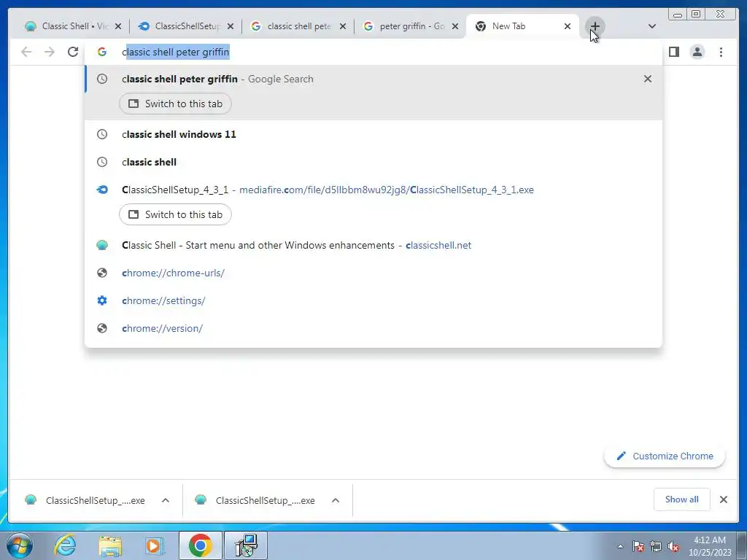Expand the tab search chevron
Viewport: 747px width, 560px height.
[652, 26]
